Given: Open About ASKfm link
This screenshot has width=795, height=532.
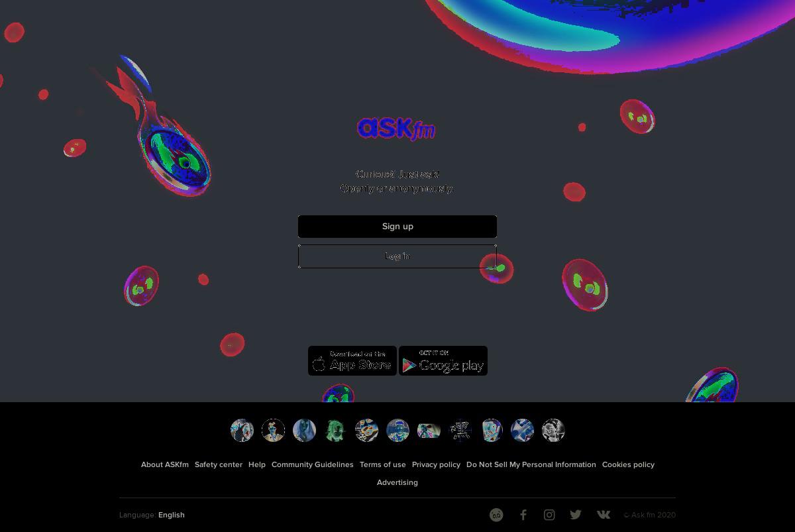Looking at the screenshot, I should pos(165,464).
